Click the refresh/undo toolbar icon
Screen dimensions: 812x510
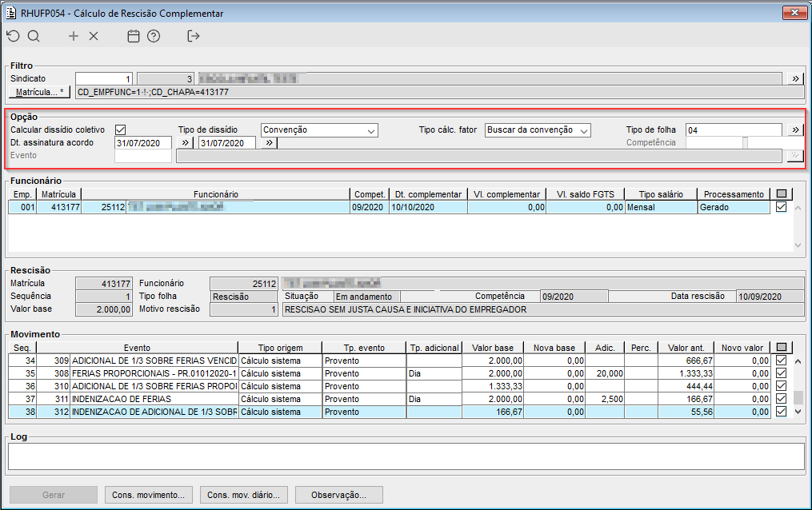14,36
